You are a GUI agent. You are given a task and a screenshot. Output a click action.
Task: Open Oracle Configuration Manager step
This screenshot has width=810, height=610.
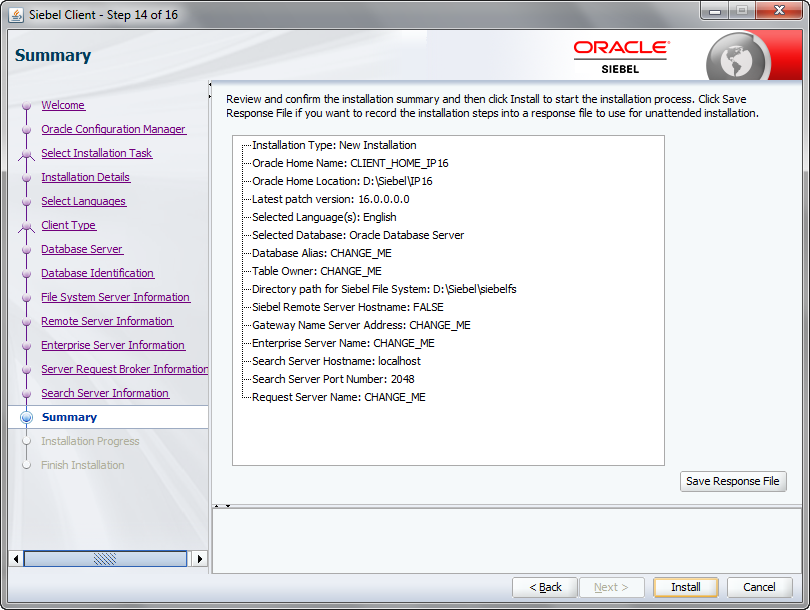click(x=113, y=129)
